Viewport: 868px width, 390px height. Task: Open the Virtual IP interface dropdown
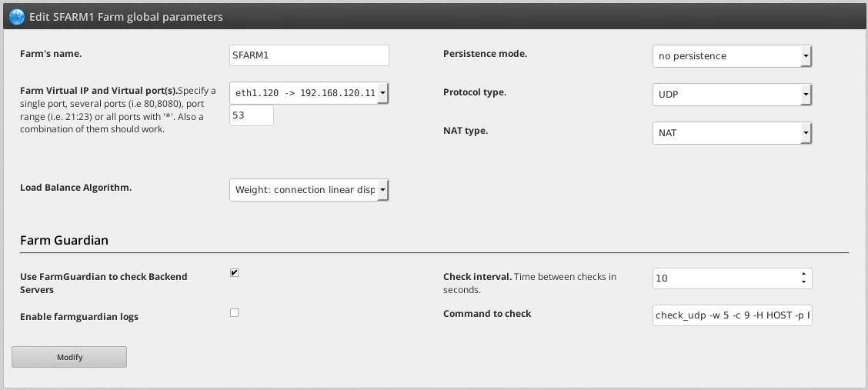309,93
